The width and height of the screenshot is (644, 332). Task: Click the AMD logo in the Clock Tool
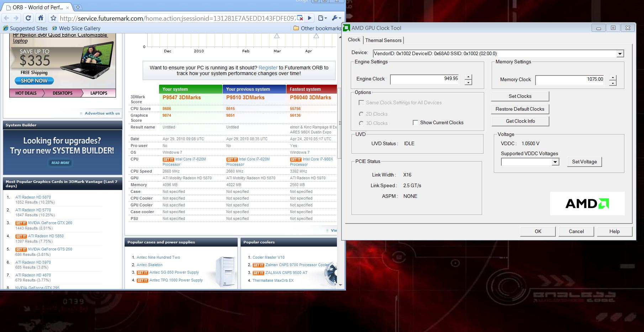click(x=587, y=204)
